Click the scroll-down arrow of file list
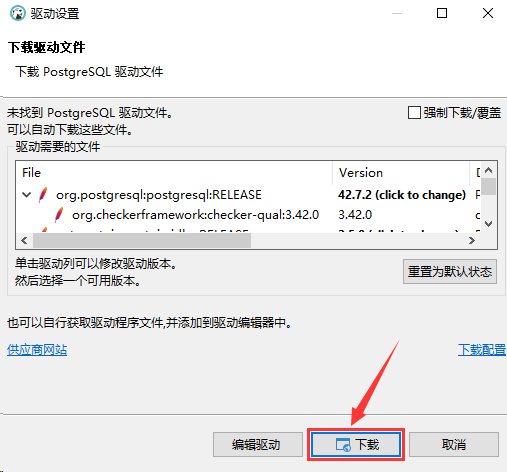 click(x=489, y=224)
